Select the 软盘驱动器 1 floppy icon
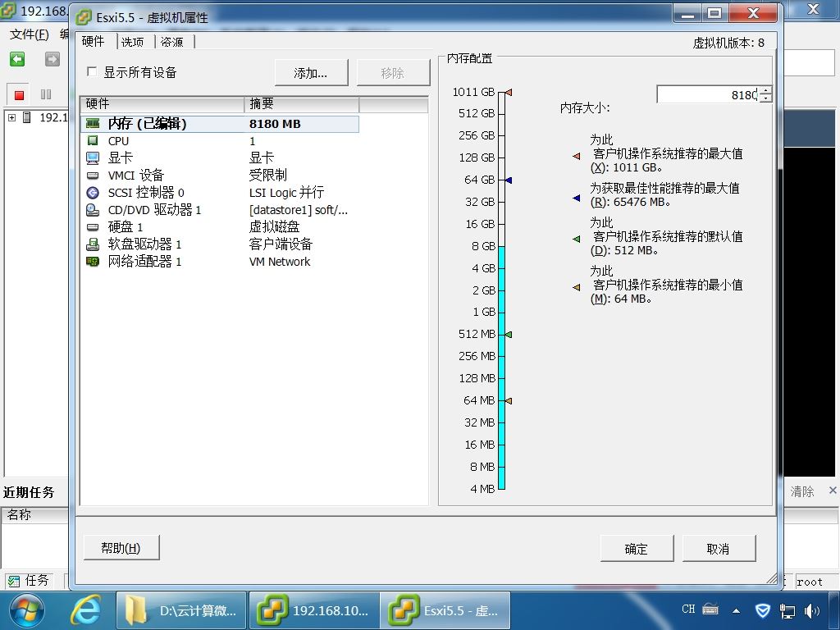The image size is (840, 630). coord(93,244)
